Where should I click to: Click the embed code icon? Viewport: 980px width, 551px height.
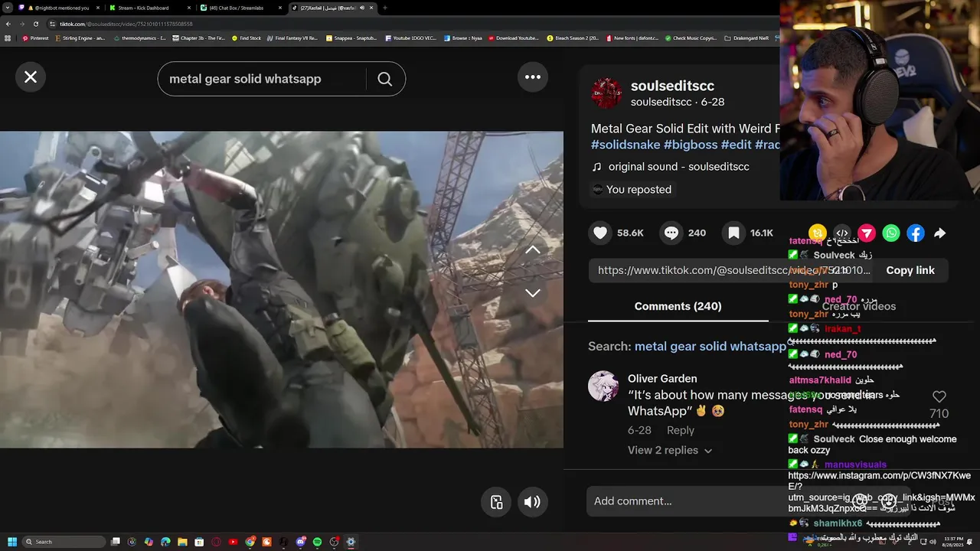click(842, 233)
